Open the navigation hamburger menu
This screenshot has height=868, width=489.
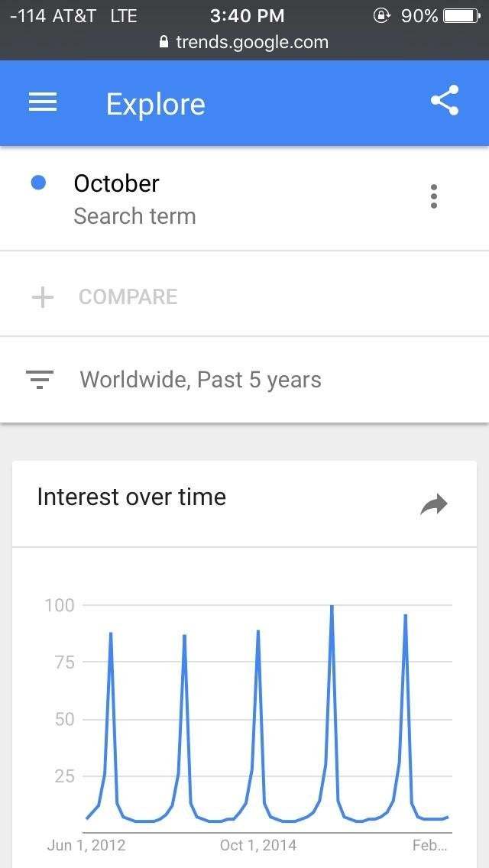42,102
